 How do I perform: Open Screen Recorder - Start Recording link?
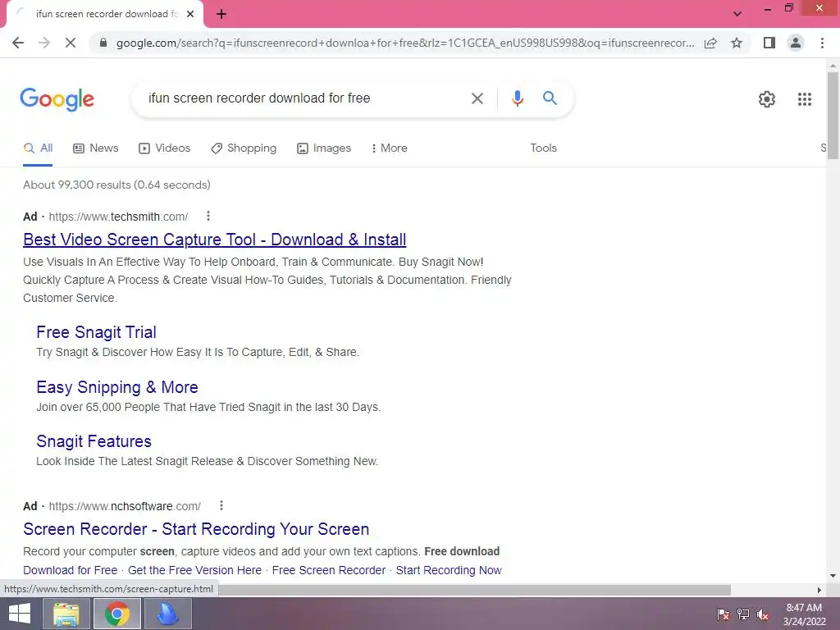pos(196,529)
